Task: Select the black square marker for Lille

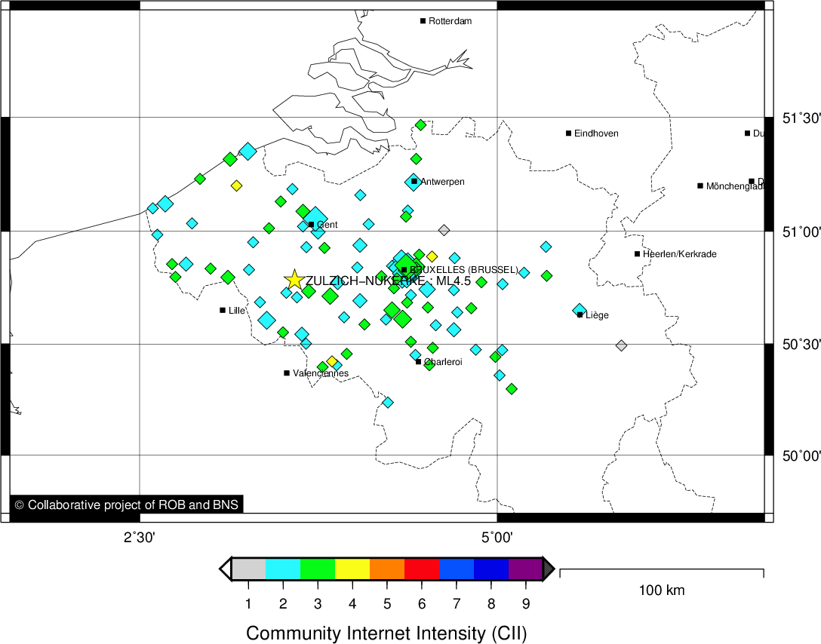Action: tap(223, 310)
